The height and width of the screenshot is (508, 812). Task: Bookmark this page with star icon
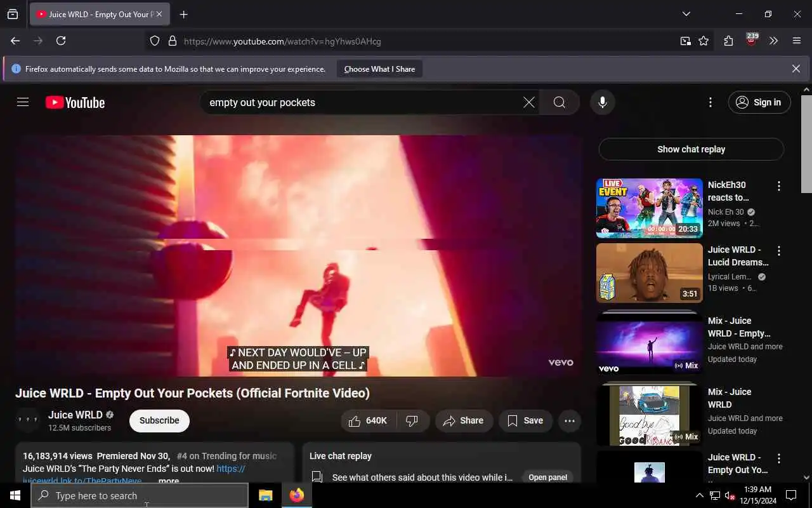tap(704, 41)
